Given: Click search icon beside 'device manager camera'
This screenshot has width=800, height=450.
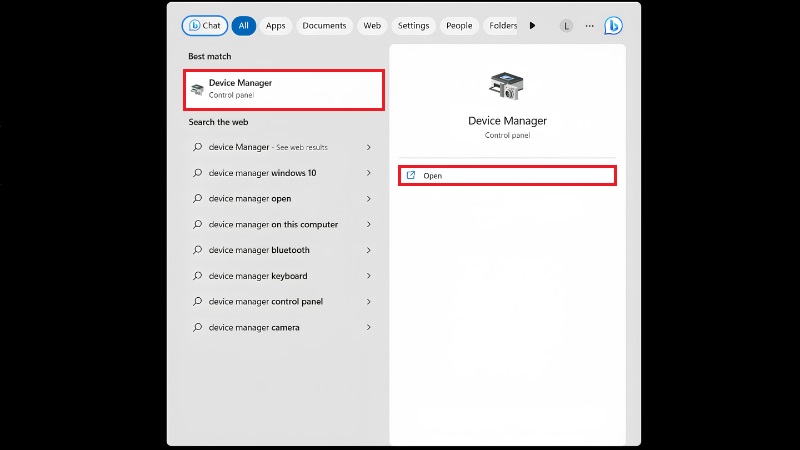Looking at the screenshot, I should coord(197,328).
